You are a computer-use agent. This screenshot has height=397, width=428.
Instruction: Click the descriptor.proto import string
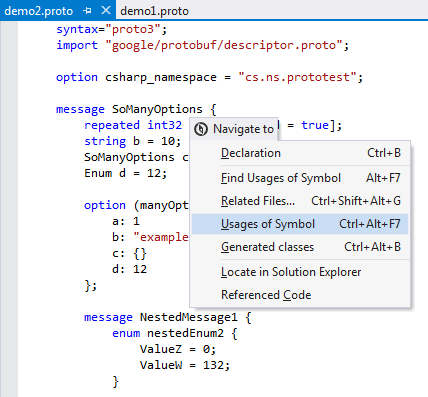pyautogui.click(x=224, y=45)
